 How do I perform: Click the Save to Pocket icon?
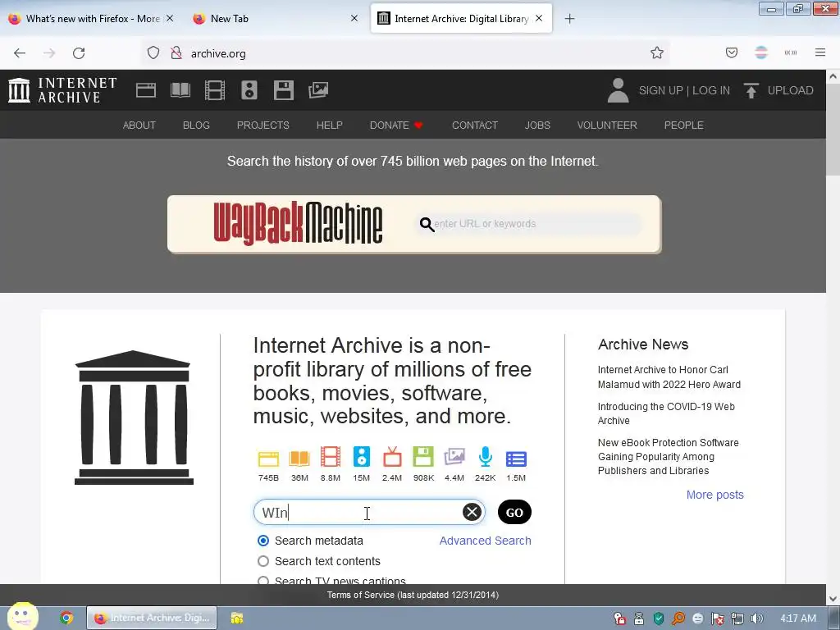tap(732, 52)
